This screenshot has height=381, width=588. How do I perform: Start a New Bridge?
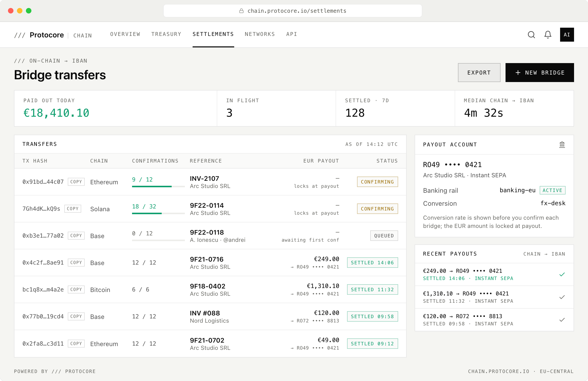tap(540, 73)
